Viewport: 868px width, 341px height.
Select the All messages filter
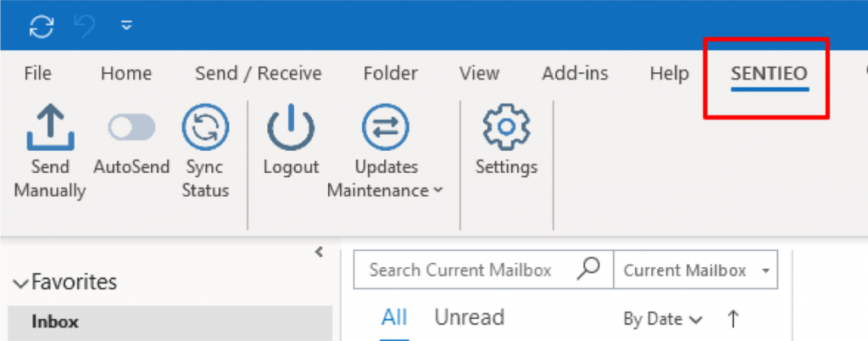point(394,318)
